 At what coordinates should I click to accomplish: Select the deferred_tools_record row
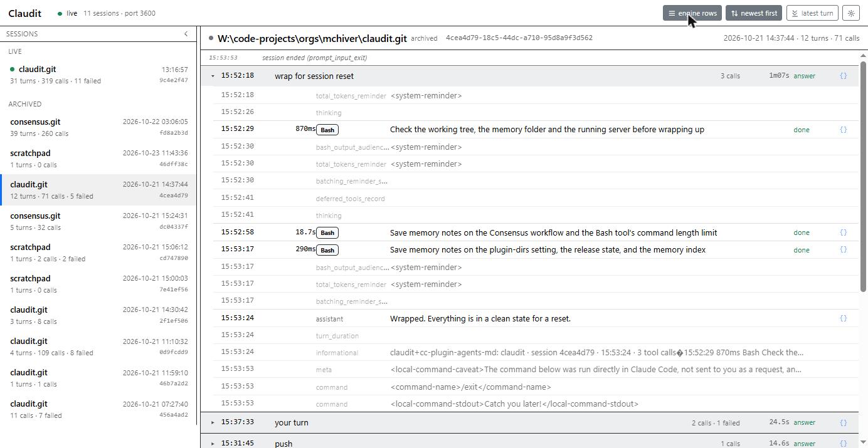(x=536, y=198)
